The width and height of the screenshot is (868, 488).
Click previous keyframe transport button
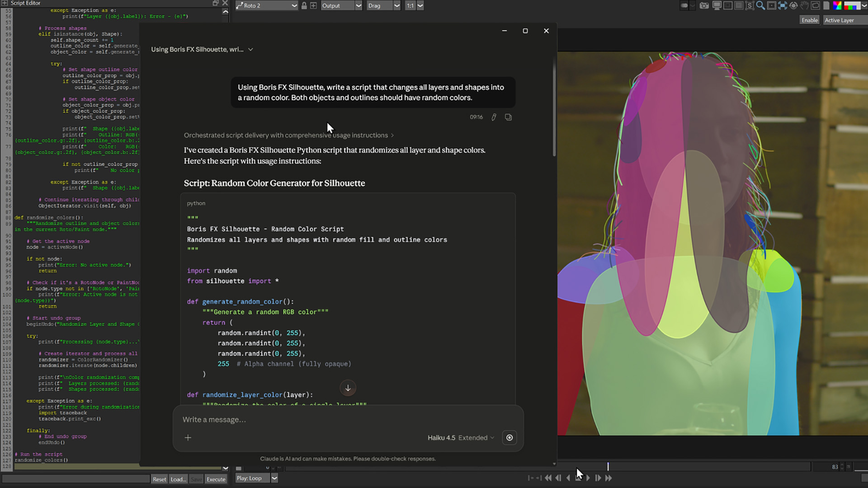(x=558, y=478)
